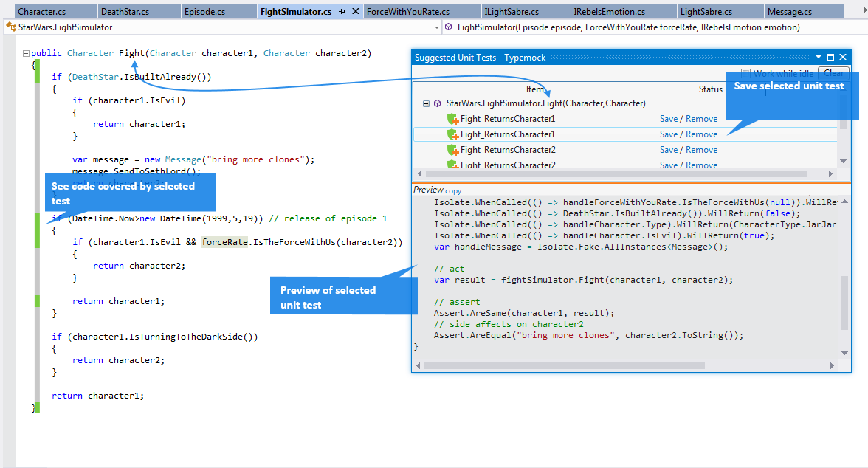Close the FightSimulator.cs tab
The width and height of the screenshot is (868, 468).
click(355, 12)
